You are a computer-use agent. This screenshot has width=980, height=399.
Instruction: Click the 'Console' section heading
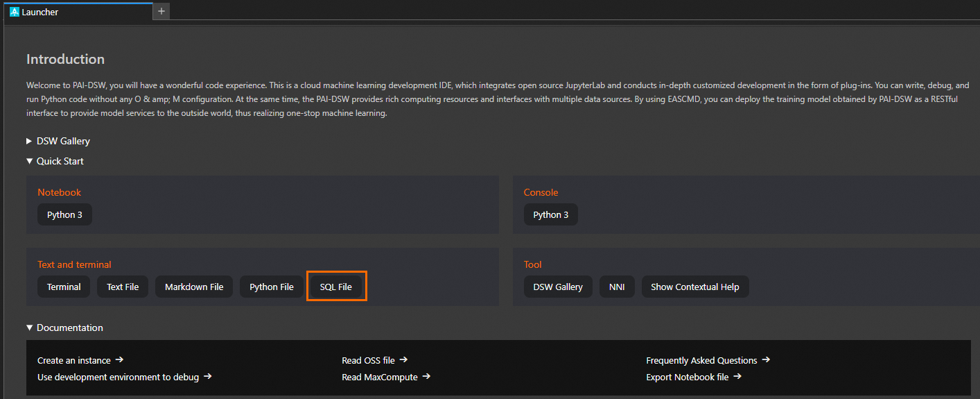541,192
